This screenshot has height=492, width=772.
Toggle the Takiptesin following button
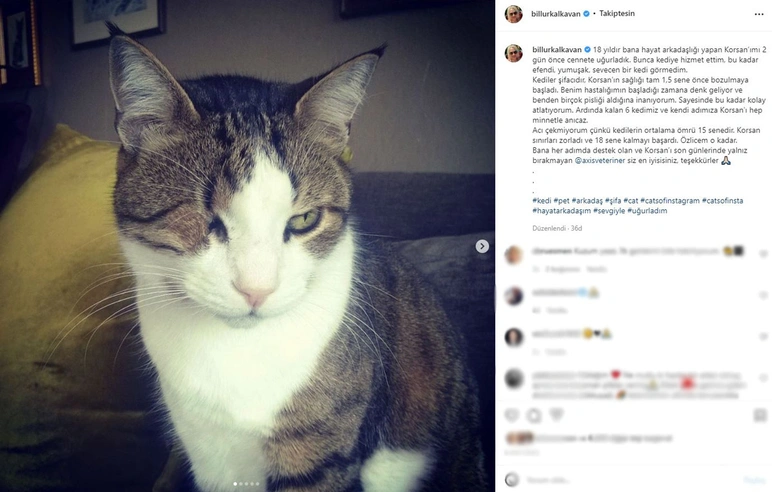pos(617,14)
